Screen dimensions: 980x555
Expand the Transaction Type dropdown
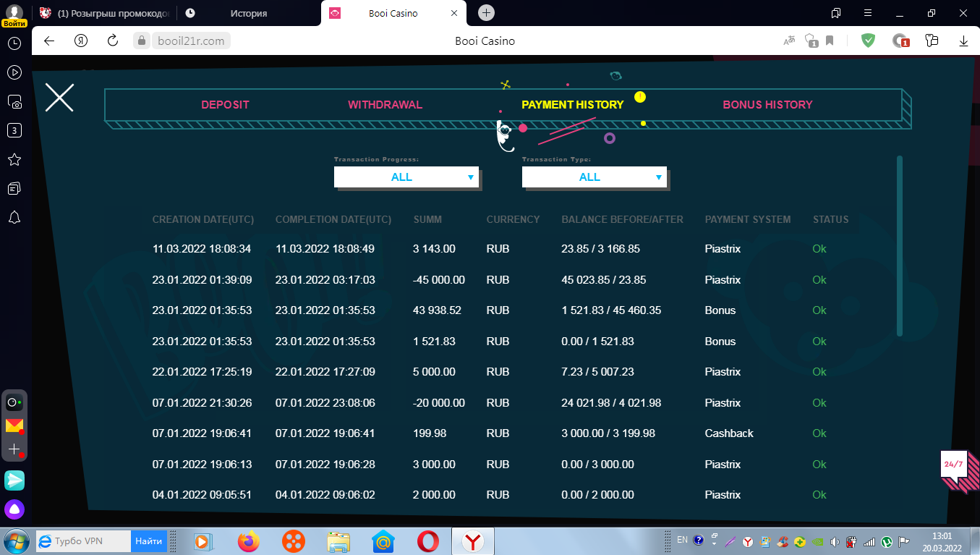[595, 177]
